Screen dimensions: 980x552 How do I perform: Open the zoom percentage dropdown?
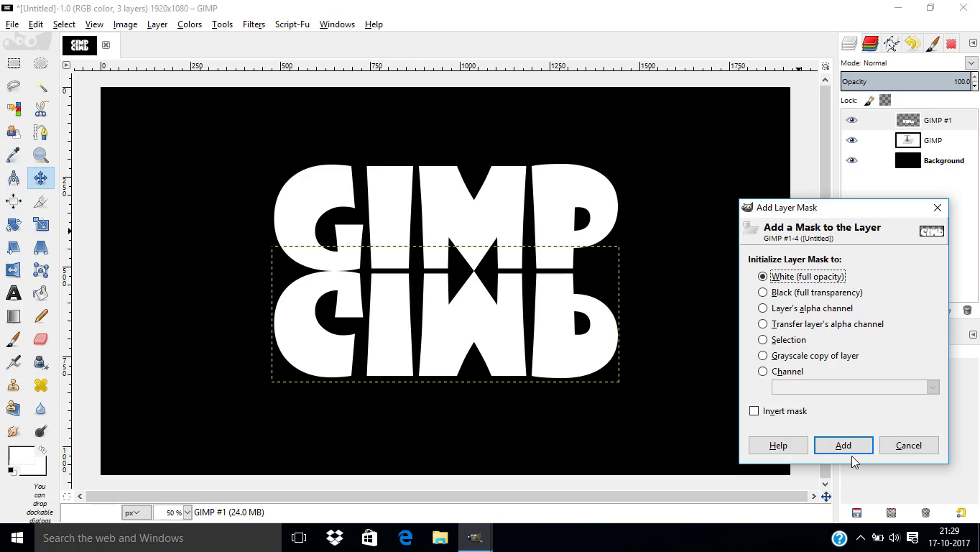click(188, 512)
